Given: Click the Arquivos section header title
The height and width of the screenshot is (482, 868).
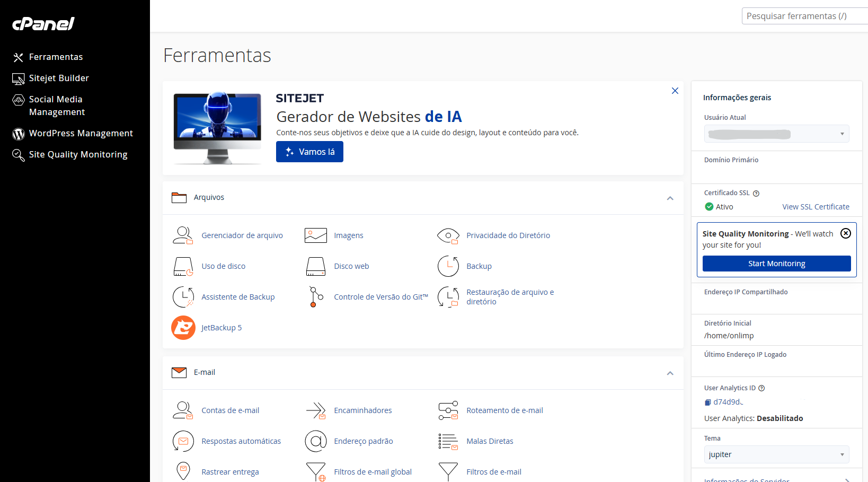Looking at the screenshot, I should click(209, 197).
